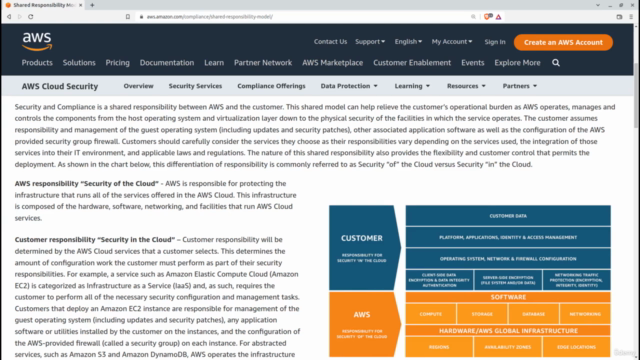Open the Documentation menu
This screenshot has height=360, width=640.
[x=167, y=63]
